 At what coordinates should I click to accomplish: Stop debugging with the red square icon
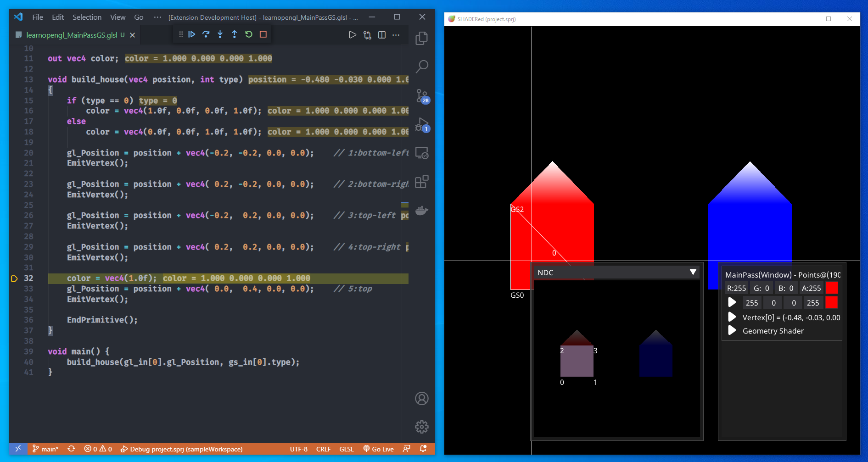263,34
